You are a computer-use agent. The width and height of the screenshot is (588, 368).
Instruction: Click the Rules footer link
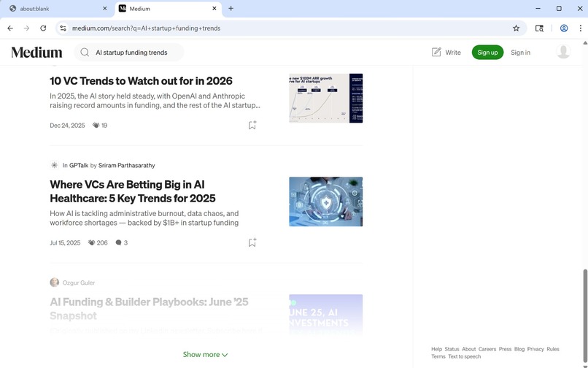click(553, 349)
